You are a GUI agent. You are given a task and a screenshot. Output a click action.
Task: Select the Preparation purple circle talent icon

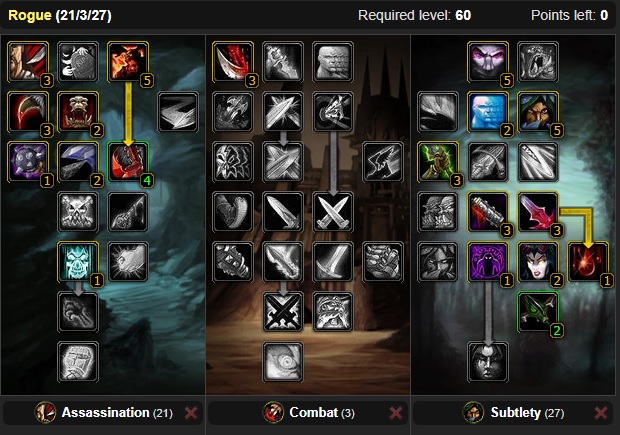coord(488,261)
